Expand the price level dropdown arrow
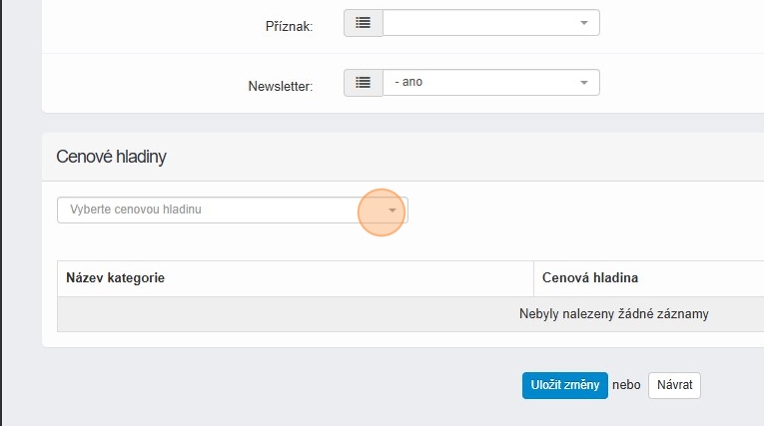 [392, 211]
